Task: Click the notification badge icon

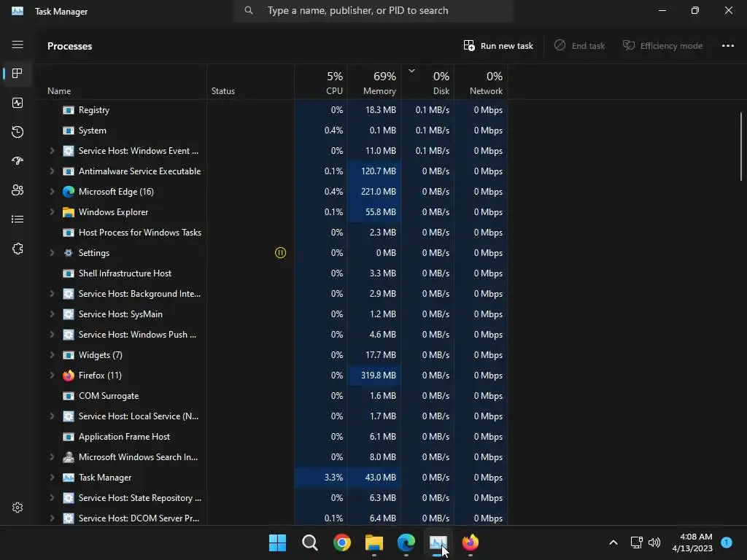Action: (x=727, y=542)
